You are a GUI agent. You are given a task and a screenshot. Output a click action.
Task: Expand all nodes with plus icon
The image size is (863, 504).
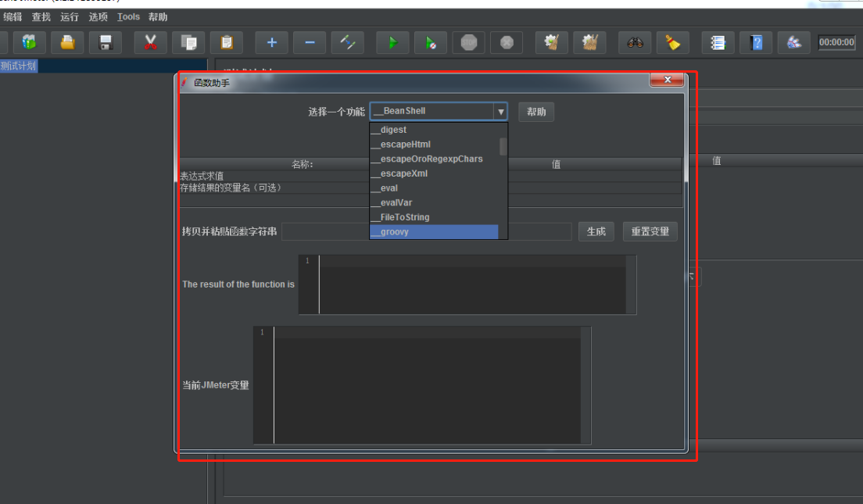[271, 43]
